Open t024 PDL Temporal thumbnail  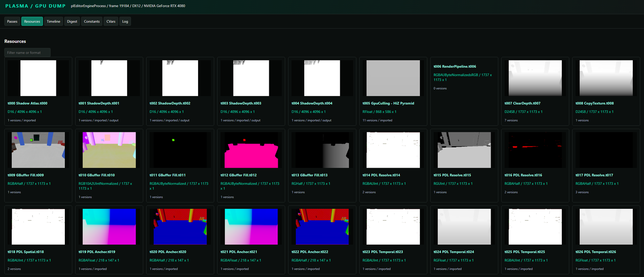point(464,227)
